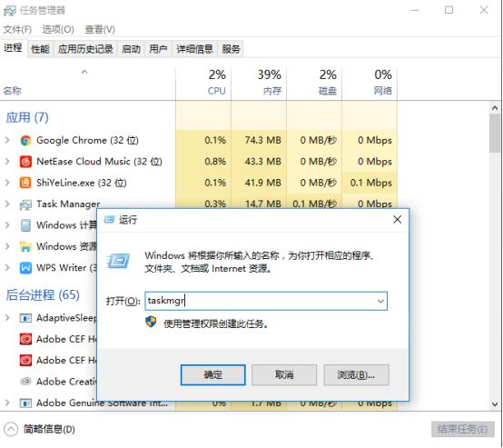Expand the Windows calculator row
Image resolution: width=503 pixels, height=448 pixels.
tap(7, 225)
